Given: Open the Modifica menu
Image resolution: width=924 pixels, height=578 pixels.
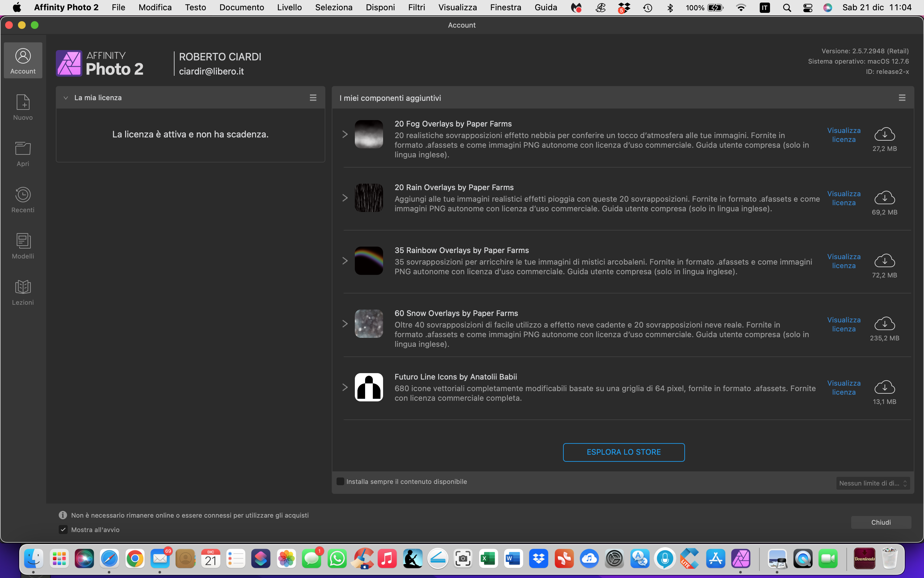Looking at the screenshot, I should (x=155, y=8).
